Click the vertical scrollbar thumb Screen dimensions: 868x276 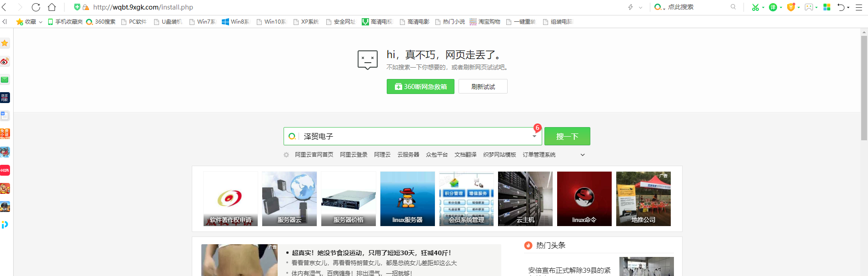pyautogui.click(x=864, y=88)
